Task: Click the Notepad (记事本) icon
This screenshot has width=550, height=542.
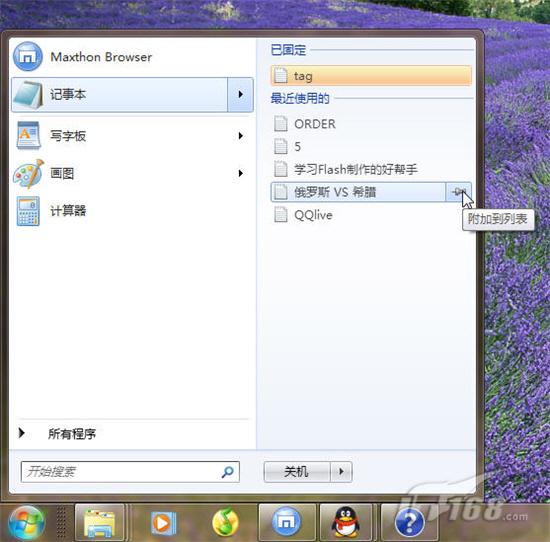Action: coord(28,95)
